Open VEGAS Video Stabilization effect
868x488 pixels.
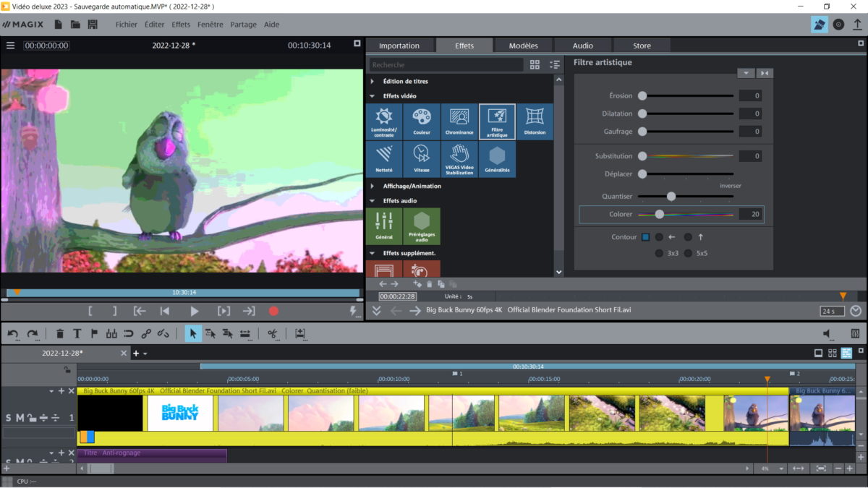click(x=459, y=159)
